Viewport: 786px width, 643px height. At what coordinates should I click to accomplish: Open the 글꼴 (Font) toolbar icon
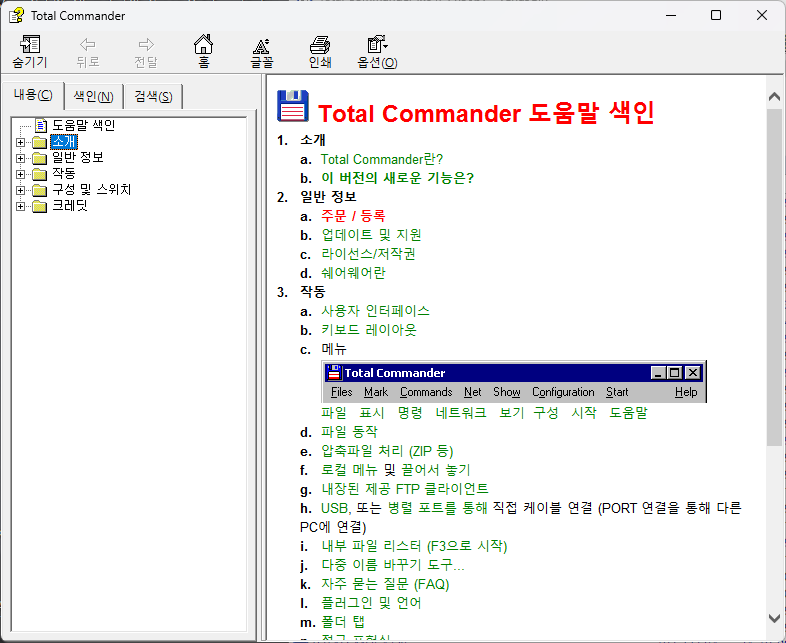261,46
